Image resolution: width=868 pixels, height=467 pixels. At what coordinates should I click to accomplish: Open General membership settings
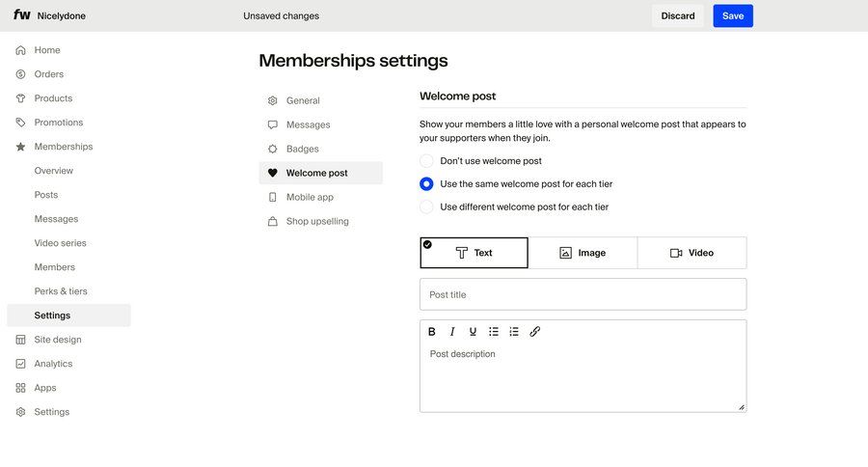[321, 100]
